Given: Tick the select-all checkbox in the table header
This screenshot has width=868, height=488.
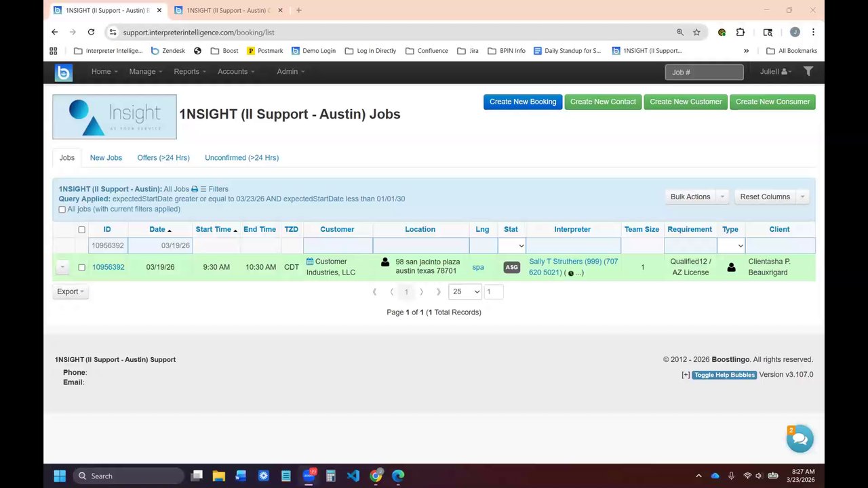Looking at the screenshot, I should (x=82, y=230).
